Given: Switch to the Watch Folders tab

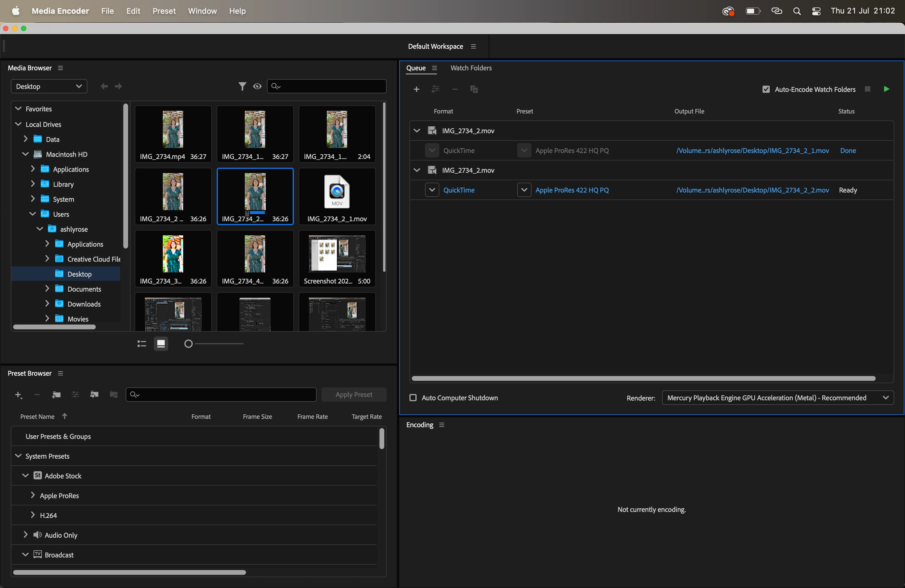Looking at the screenshot, I should (x=471, y=68).
